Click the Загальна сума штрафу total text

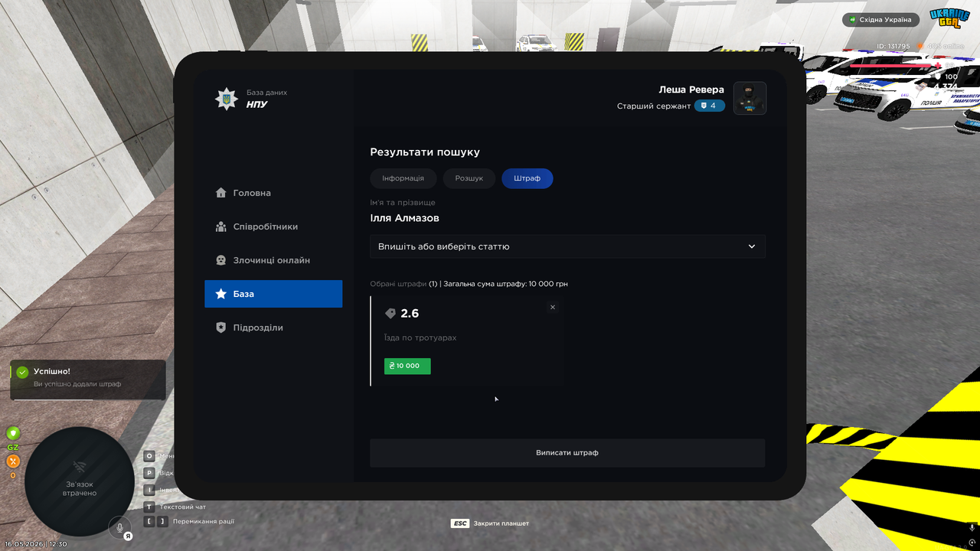pyautogui.click(x=505, y=284)
